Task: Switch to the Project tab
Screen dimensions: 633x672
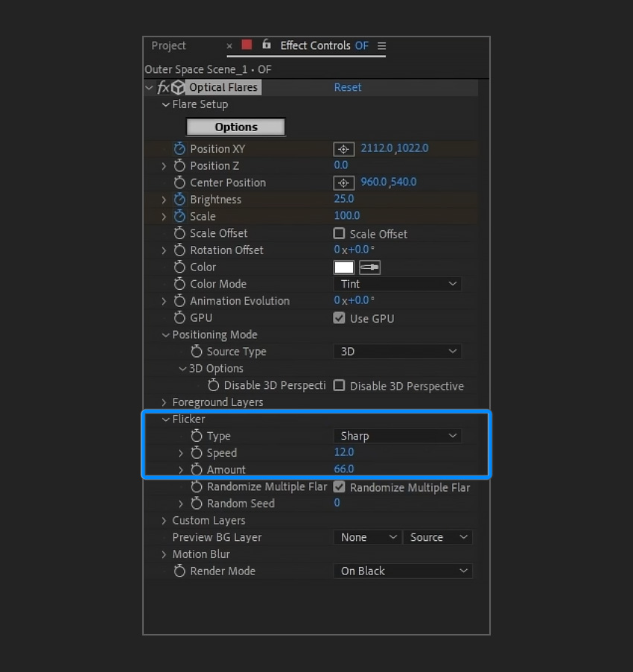Action: (x=168, y=46)
